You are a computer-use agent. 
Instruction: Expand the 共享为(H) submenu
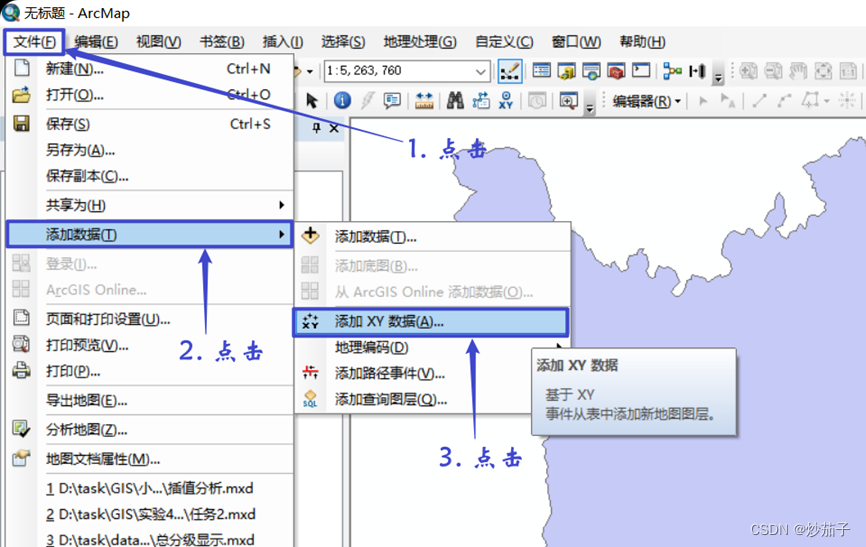point(150,205)
